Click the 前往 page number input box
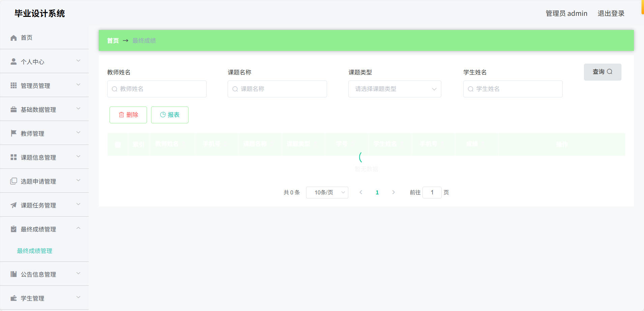Viewport: 644px width, 311px height. coord(432,192)
